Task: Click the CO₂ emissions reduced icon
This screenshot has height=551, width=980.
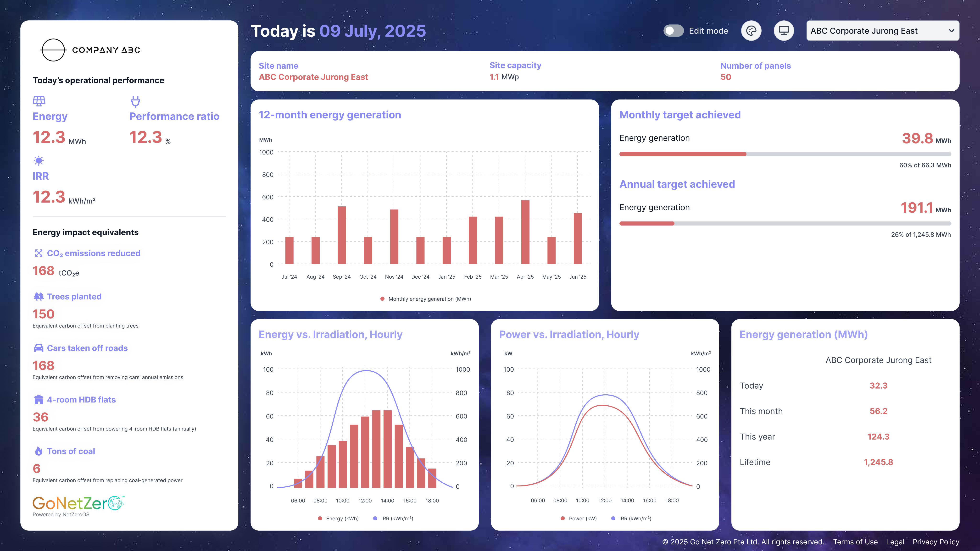Action: (x=39, y=253)
